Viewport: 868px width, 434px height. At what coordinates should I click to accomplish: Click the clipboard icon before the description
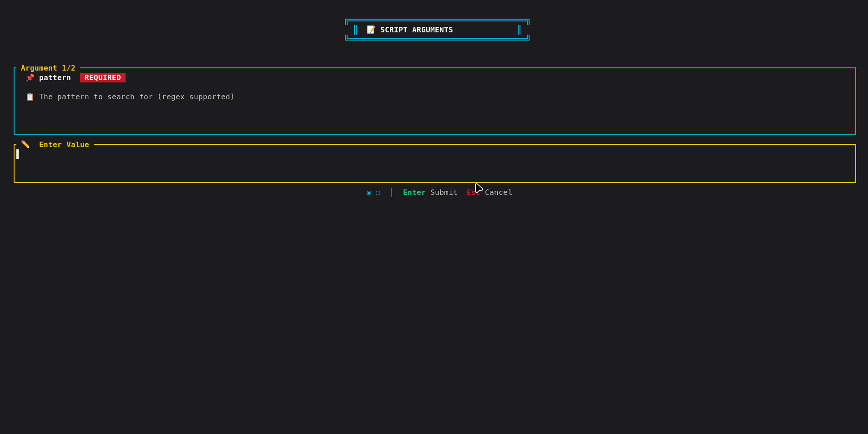click(x=30, y=97)
